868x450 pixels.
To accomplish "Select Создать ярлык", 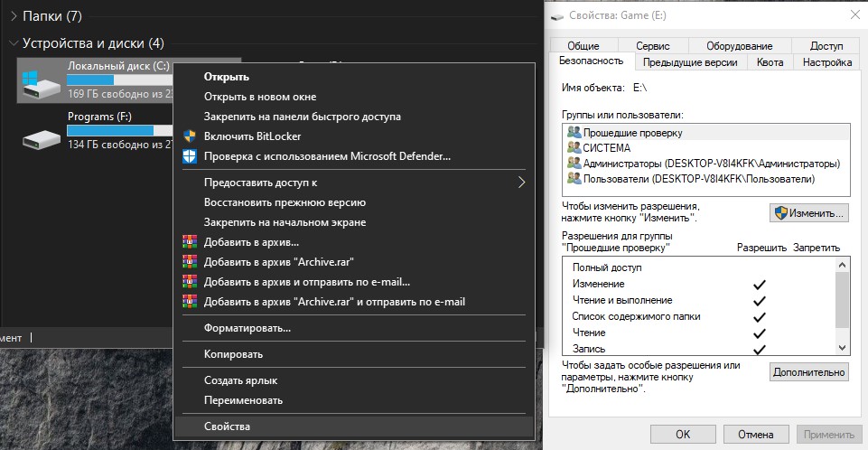I will 240,380.
